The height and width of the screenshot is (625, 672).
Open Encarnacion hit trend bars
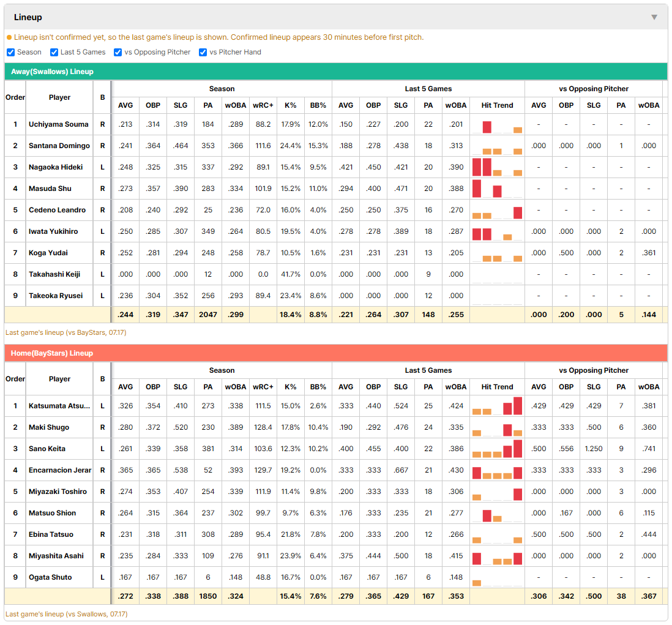coord(497,470)
